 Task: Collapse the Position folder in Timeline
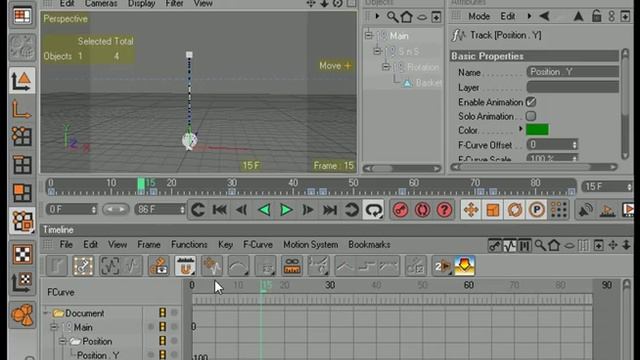click(63, 341)
